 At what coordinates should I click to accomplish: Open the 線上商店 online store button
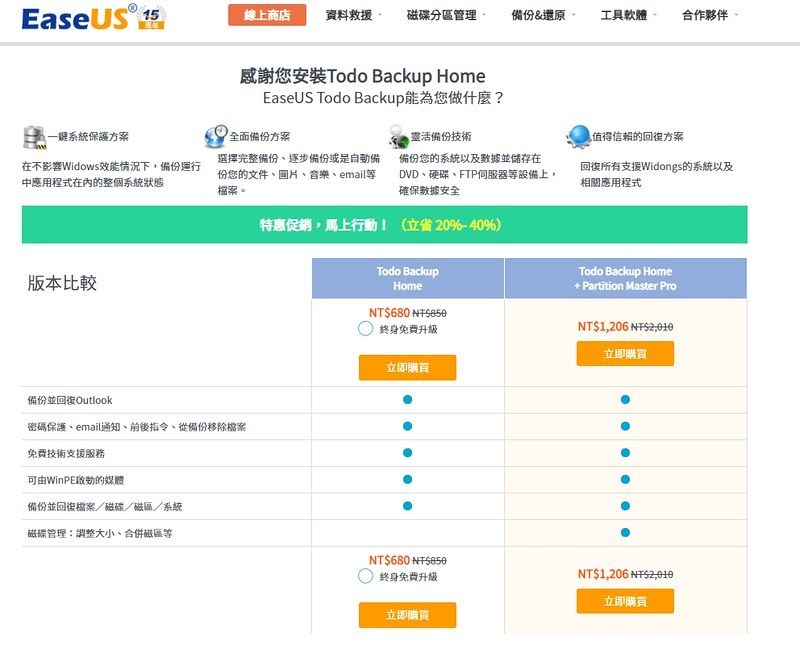click(x=267, y=15)
